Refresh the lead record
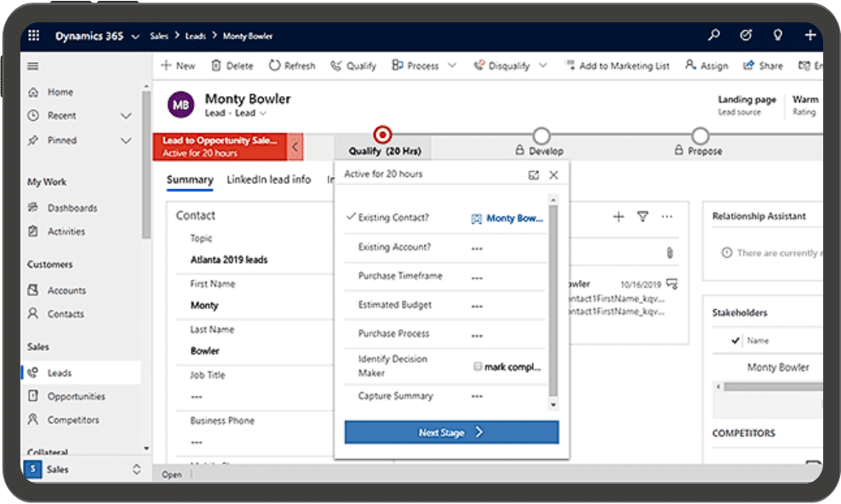The image size is (841, 504). pos(292,66)
